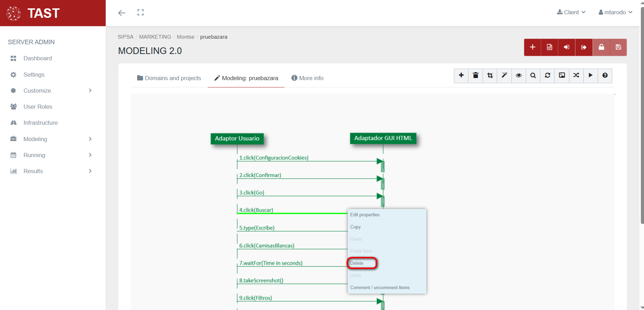Toggle fullscreen with the expand corners icon

click(141, 13)
